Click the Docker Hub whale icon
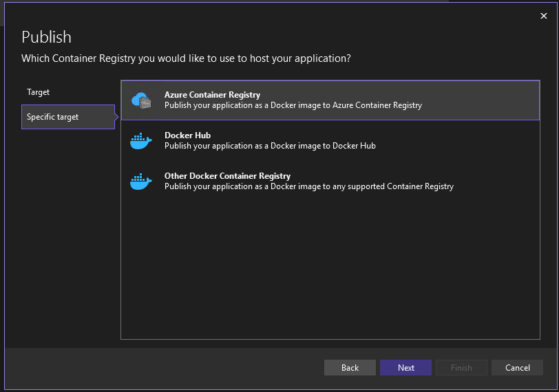The image size is (559, 392). tap(141, 141)
